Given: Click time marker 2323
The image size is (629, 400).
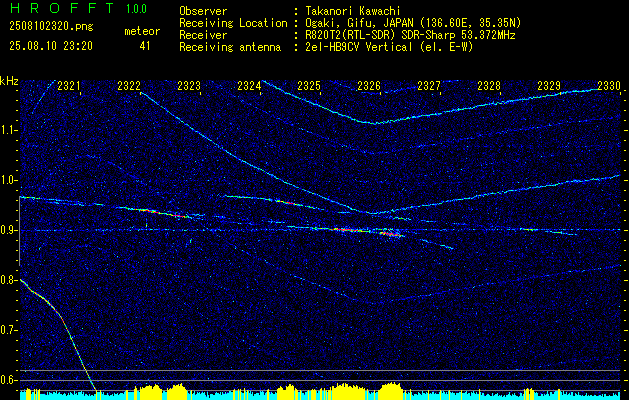Looking at the screenshot, I should coord(189,85).
